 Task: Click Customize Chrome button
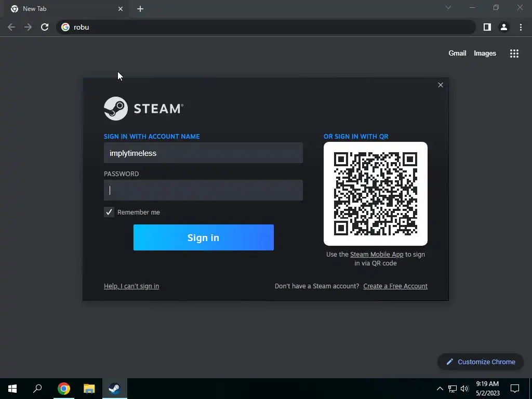(481, 362)
